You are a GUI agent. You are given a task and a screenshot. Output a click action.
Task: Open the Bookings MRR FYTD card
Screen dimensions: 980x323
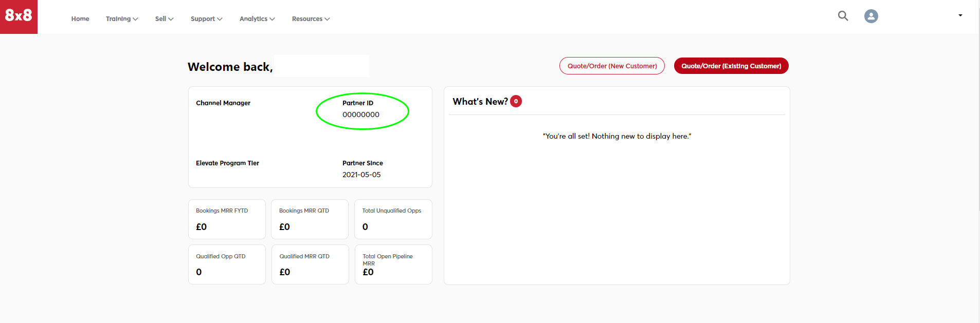[x=227, y=219]
